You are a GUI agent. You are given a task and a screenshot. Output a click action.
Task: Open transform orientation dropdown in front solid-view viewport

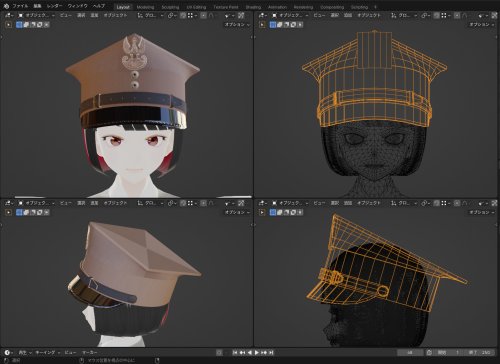coord(150,15)
